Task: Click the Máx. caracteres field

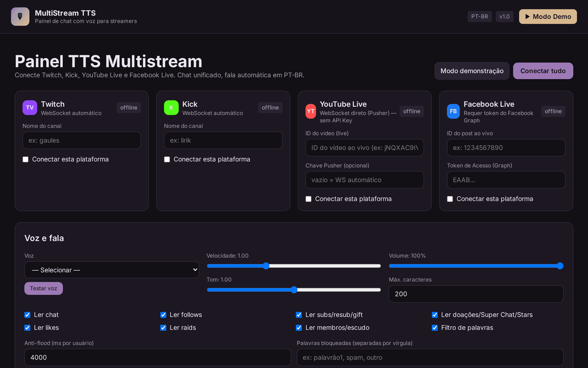Action: coord(476,294)
